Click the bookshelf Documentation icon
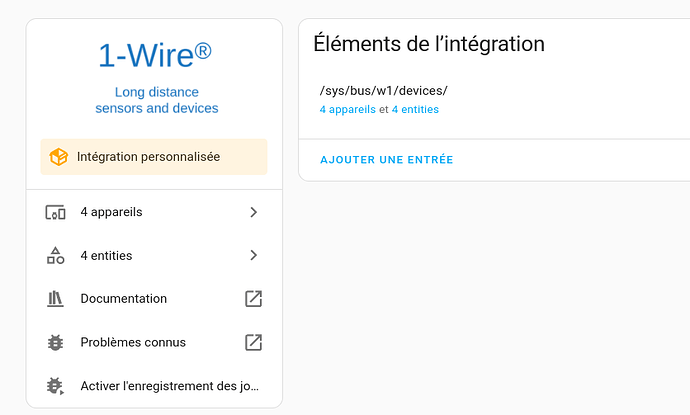690x415 pixels. [55, 299]
